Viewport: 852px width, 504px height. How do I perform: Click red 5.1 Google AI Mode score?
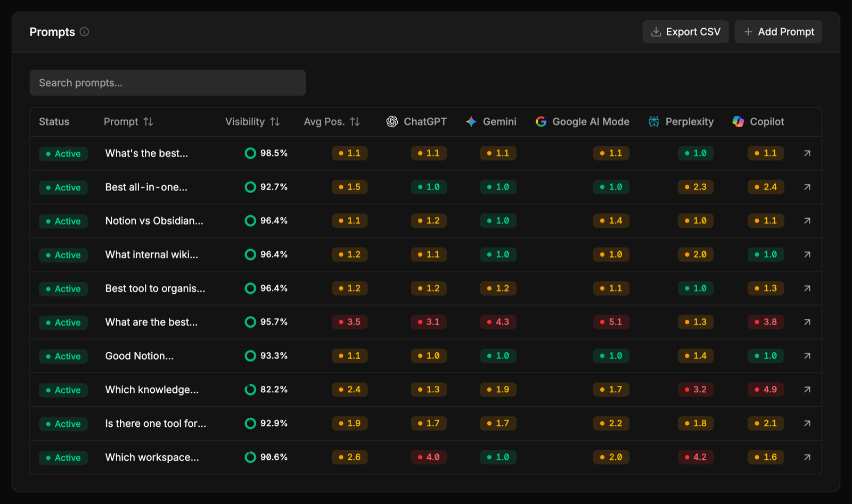(x=611, y=322)
